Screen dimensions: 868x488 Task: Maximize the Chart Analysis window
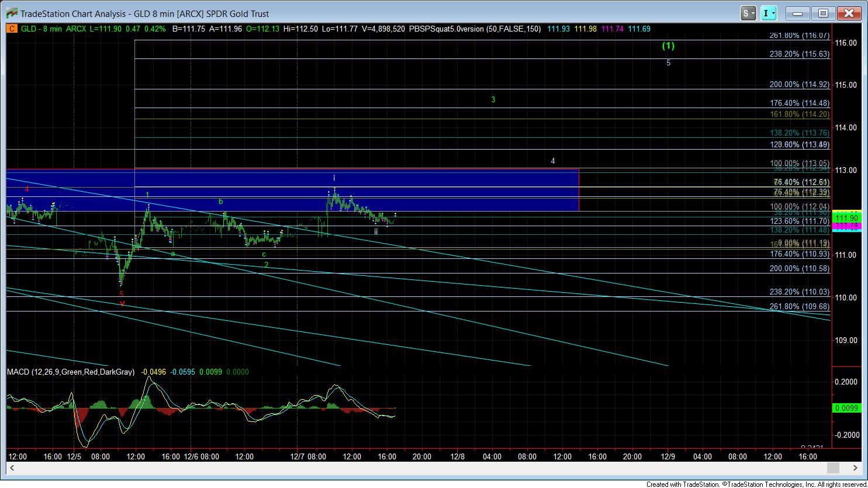[x=823, y=13]
